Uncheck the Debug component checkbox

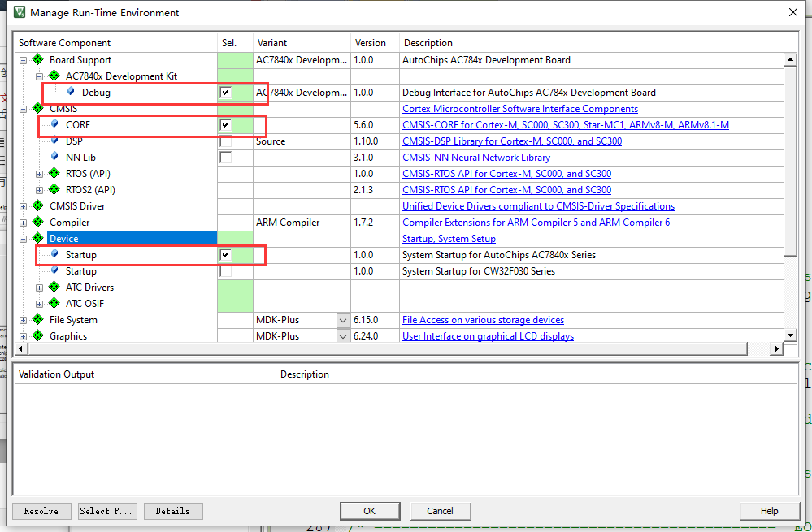point(226,92)
